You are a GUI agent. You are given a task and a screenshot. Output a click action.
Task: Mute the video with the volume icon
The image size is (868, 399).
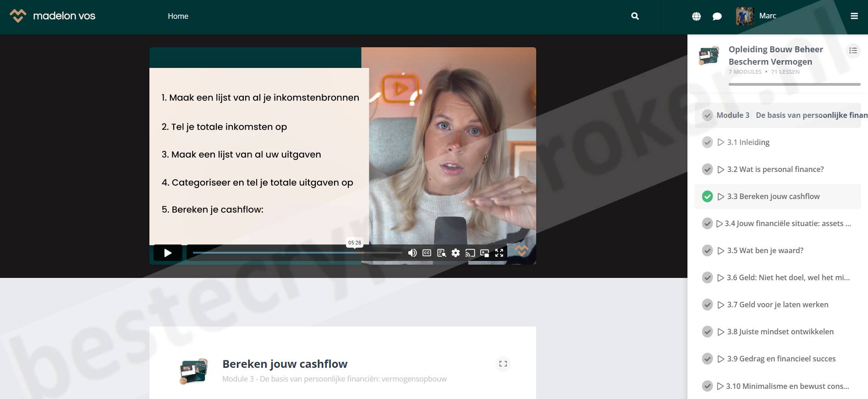pyautogui.click(x=412, y=253)
